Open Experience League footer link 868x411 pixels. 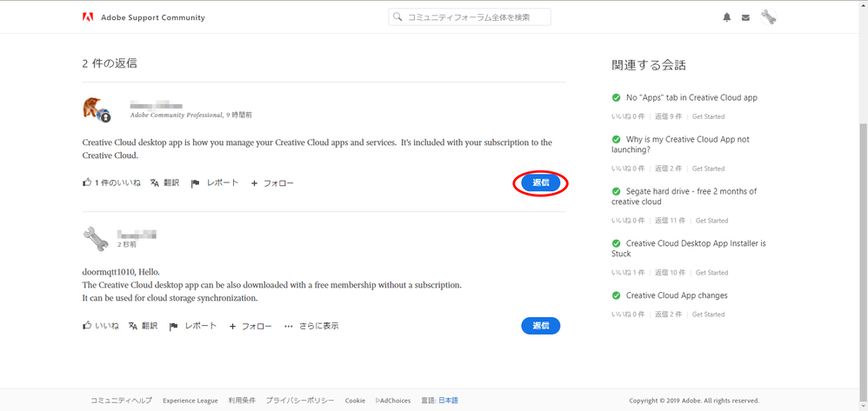click(x=190, y=401)
